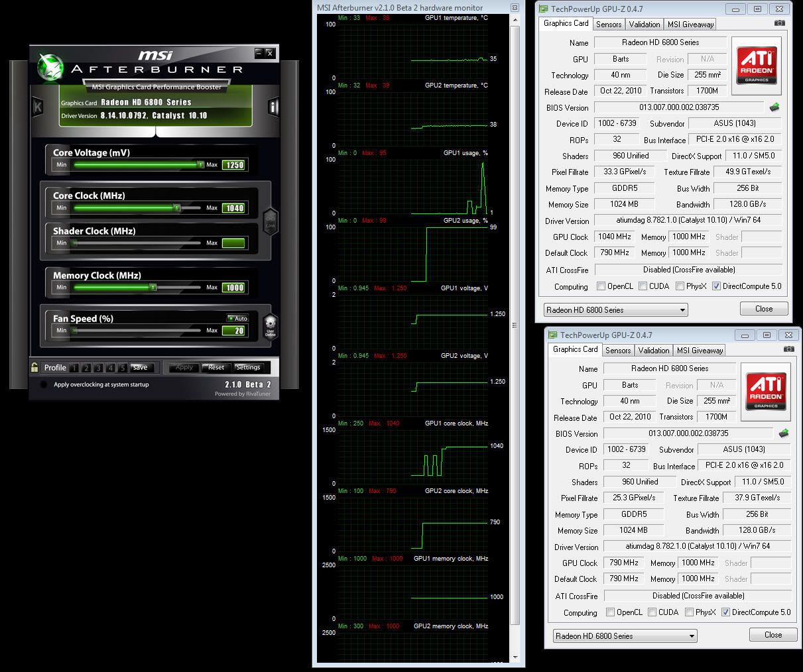Viewport: 803px width, 672px height.
Task: Click the Memory Clock value field 1000
Action: coord(234,288)
